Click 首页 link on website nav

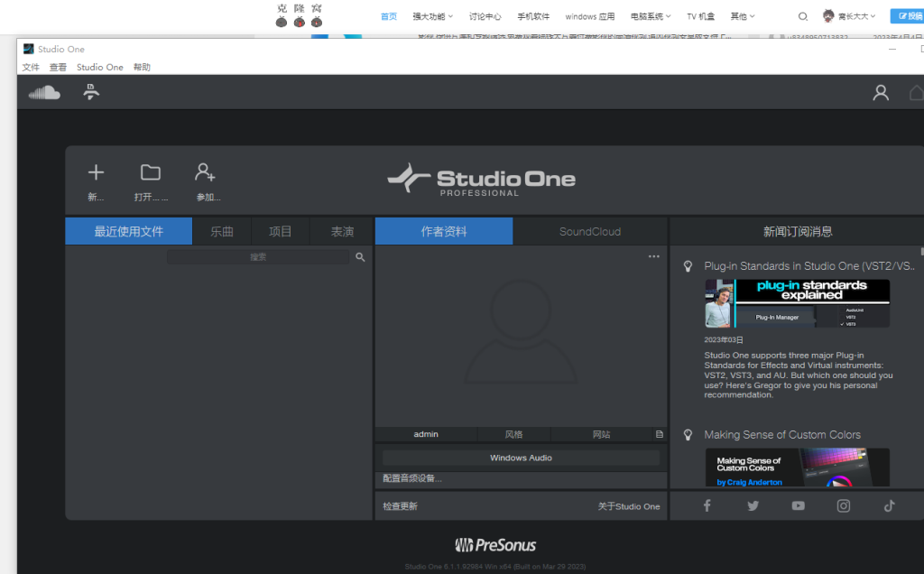point(388,16)
